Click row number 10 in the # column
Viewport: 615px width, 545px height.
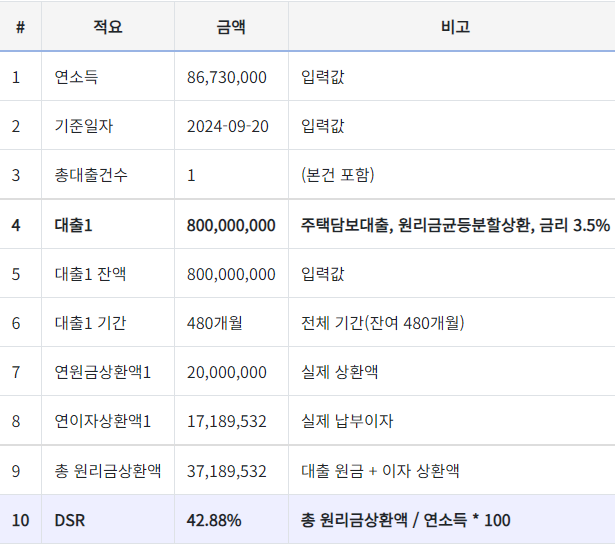pos(20,521)
